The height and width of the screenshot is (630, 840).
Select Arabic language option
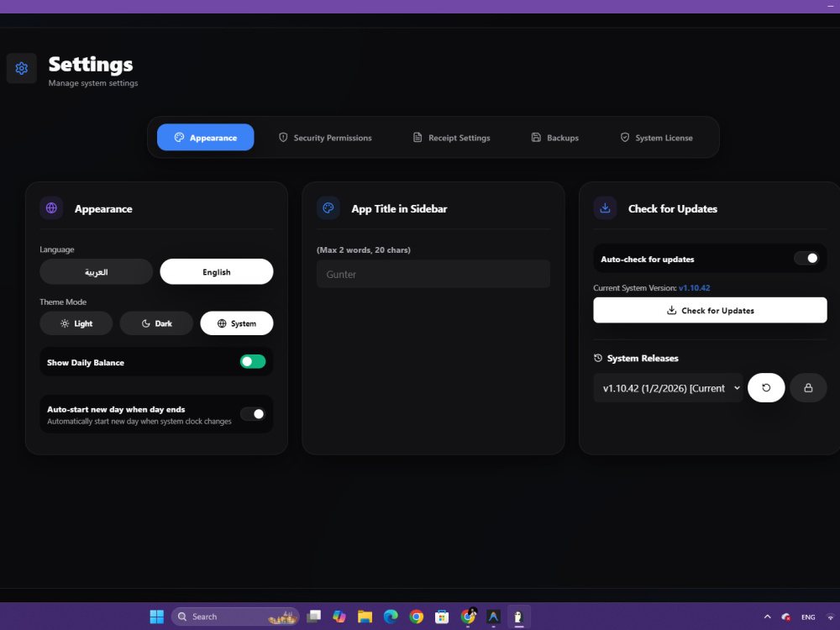click(x=96, y=271)
